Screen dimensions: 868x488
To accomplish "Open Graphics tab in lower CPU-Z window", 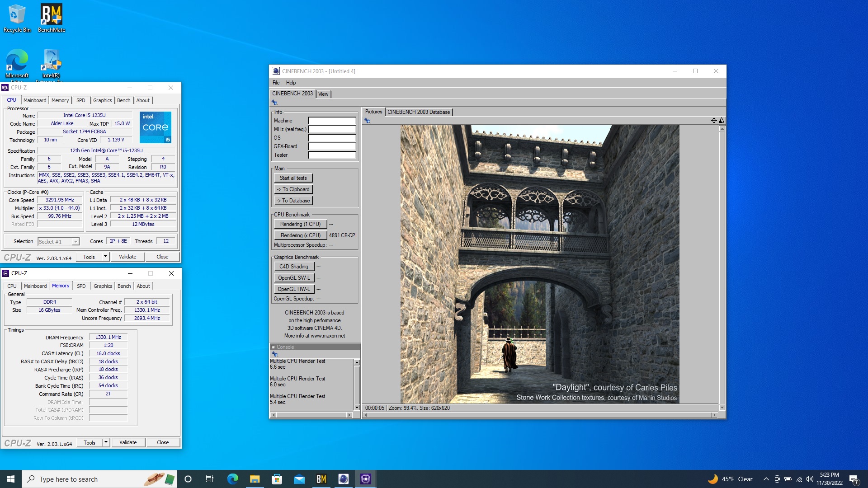I will coord(103,286).
